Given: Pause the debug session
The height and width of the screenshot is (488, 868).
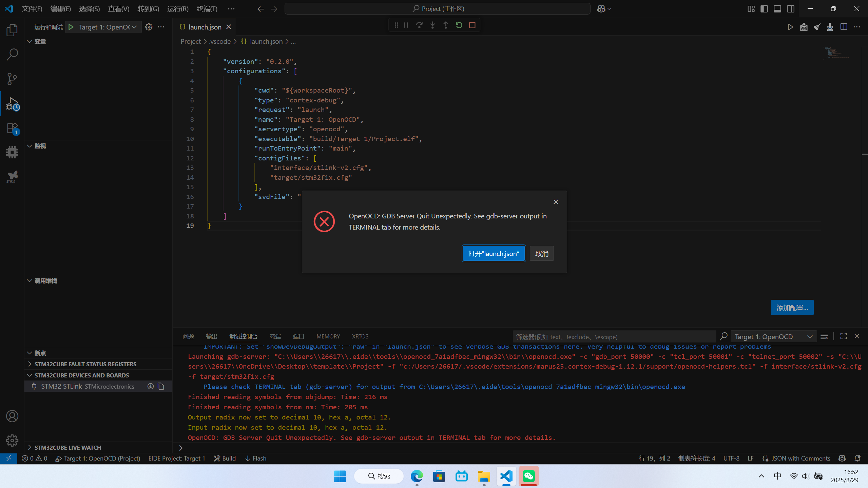Looking at the screenshot, I should (406, 25).
